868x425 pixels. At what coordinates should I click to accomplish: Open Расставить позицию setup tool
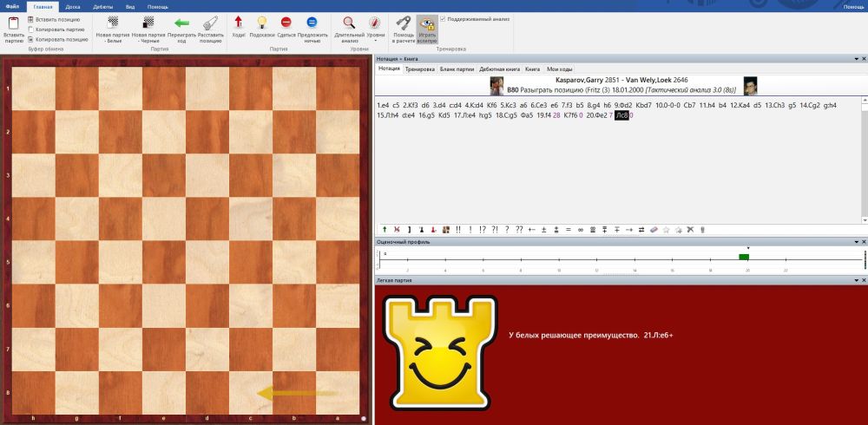(210, 26)
